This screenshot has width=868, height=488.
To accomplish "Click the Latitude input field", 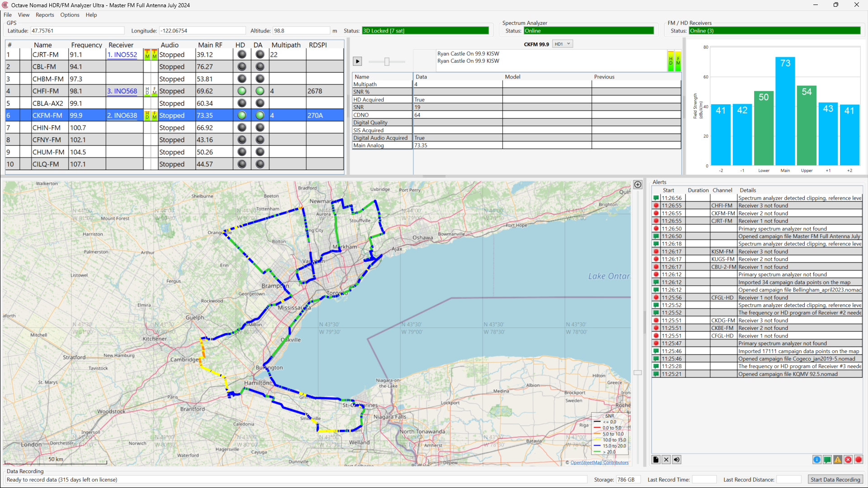I will (77, 31).
